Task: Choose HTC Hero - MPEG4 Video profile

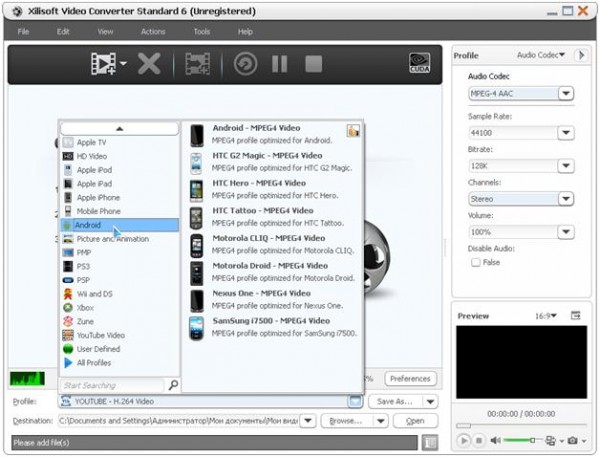Action: tap(274, 189)
